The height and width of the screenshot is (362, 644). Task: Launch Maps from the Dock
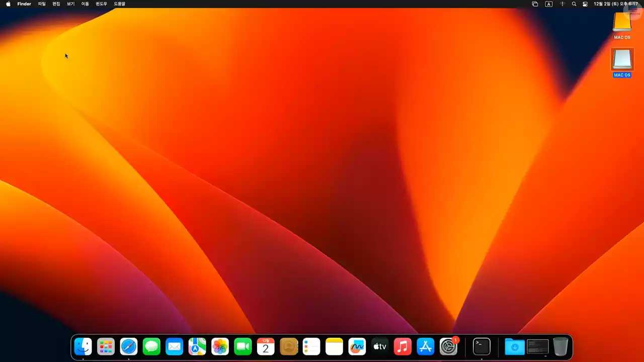click(x=197, y=346)
